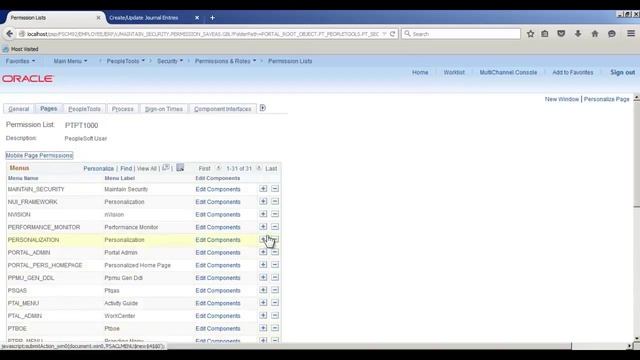
Task: Click in the browser Search field
Action: point(461,34)
